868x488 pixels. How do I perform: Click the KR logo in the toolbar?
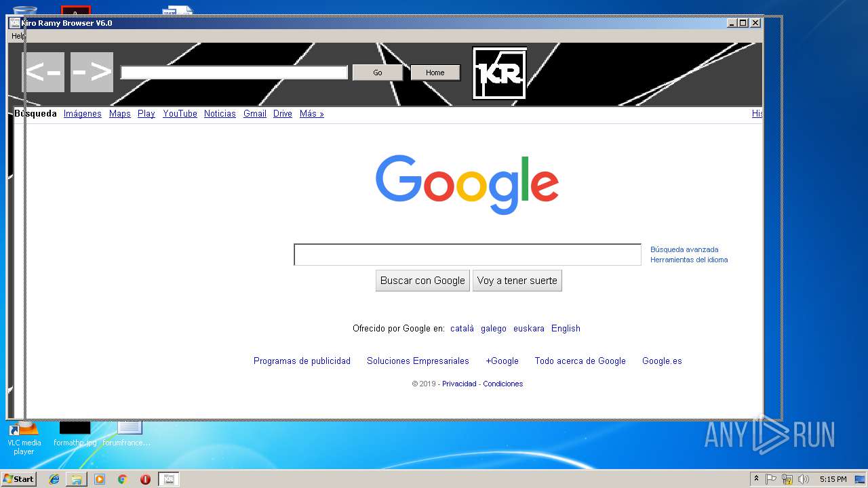click(500, 73)
